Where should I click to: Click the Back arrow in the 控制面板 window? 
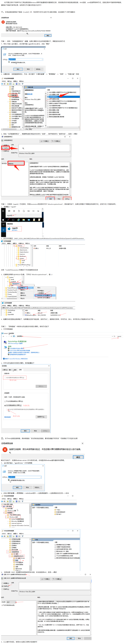point(3,336)
